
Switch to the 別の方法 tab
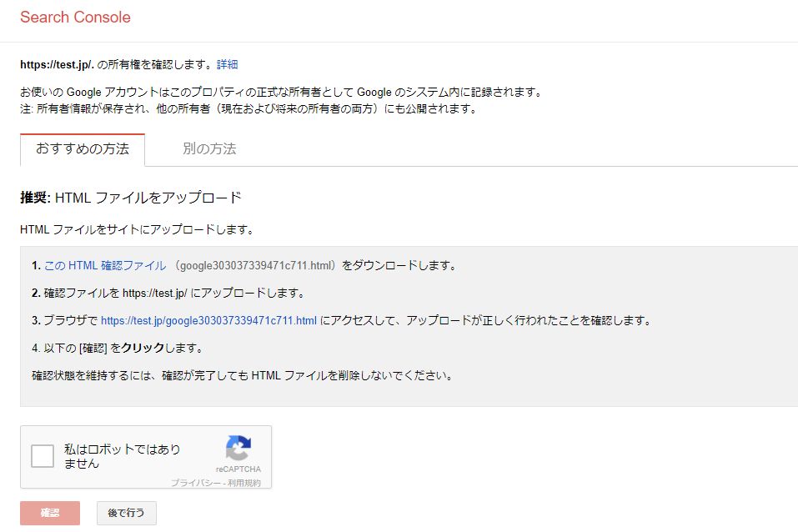[x=209, y=149]
